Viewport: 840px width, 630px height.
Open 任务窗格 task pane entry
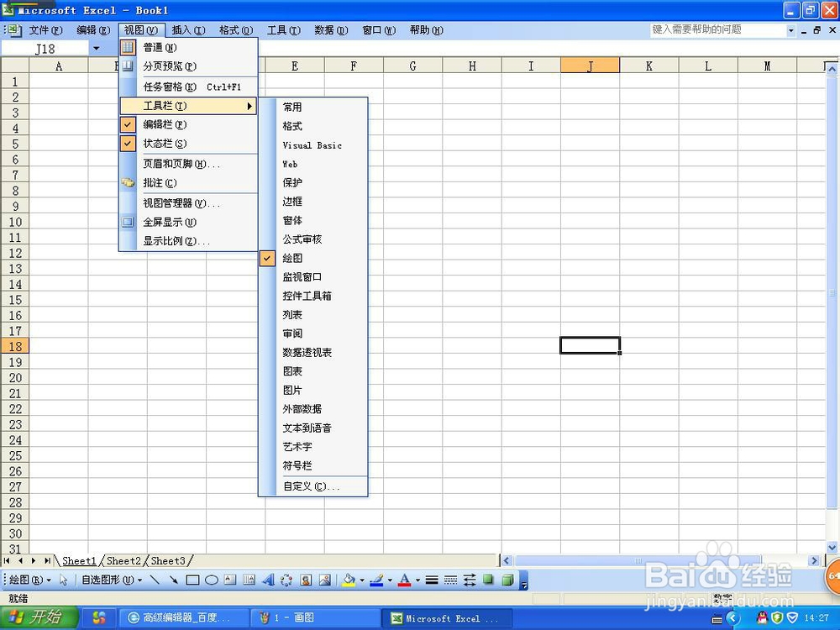coord(187,87)
